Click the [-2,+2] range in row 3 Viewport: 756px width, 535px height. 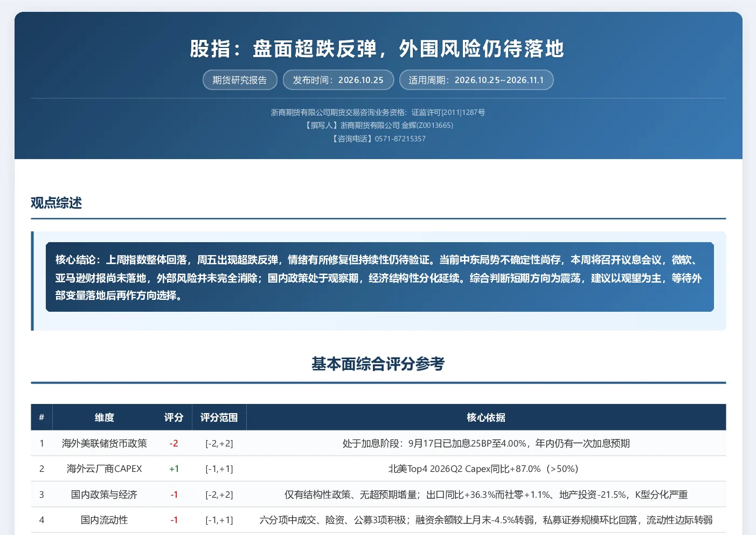219,495
